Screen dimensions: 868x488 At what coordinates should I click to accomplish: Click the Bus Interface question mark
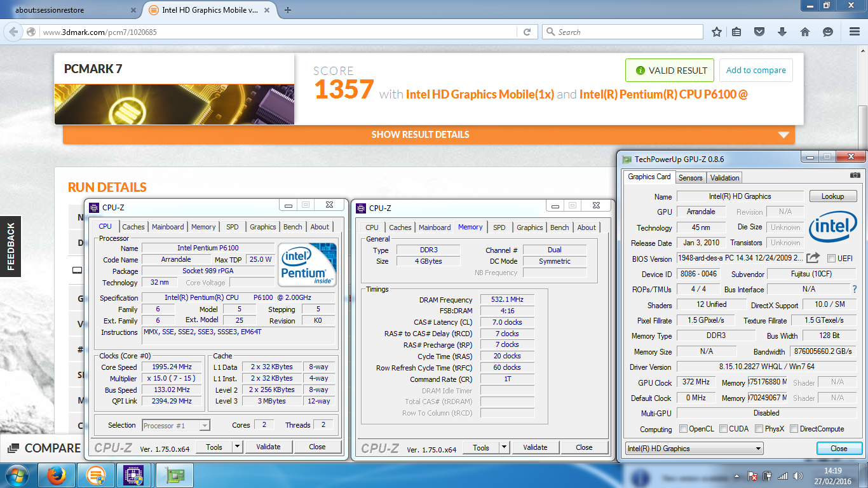[x=855, y=289]
